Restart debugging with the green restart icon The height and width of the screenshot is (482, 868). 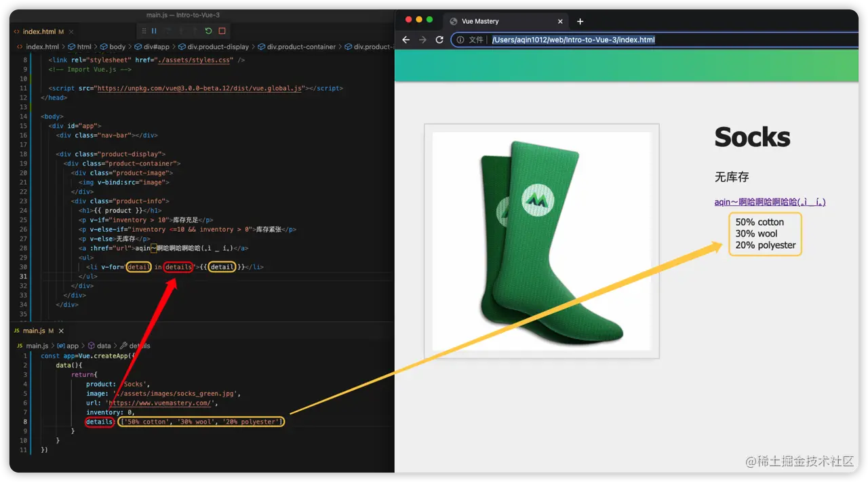click(x=208, y=31)
